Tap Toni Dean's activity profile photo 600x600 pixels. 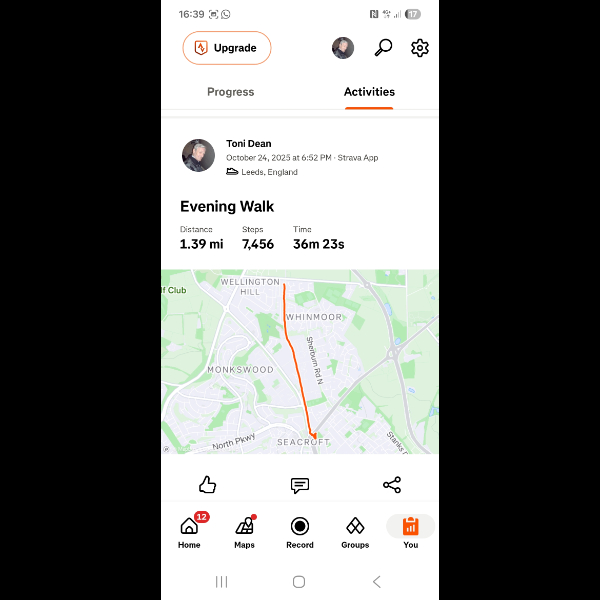coord(198,155)
